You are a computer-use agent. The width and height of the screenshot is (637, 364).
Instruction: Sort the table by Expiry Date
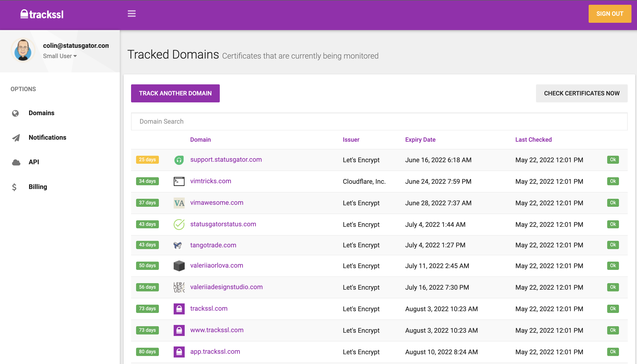420,139
